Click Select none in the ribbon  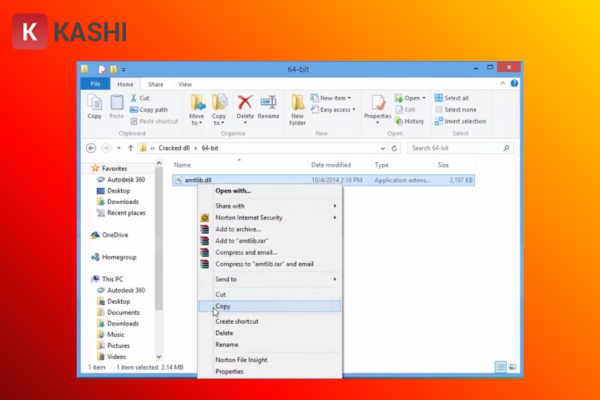pos(456,110)
